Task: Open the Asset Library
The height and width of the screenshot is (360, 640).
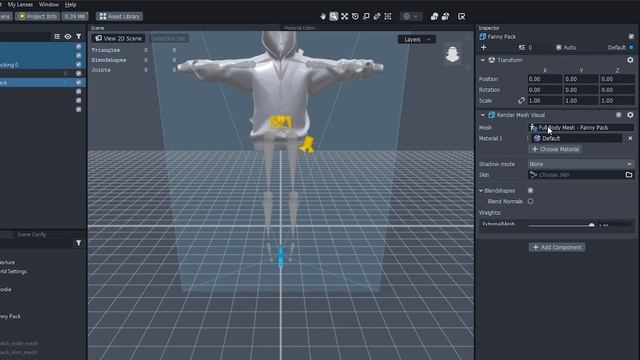Action: (x=120, y=16)
